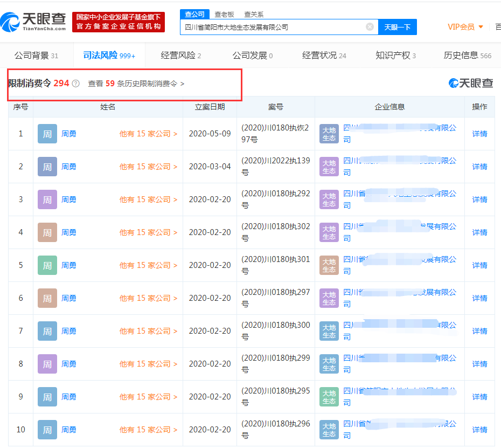Click the 周 avatar in row 9

pyautogui.click(x=47, y=397)
